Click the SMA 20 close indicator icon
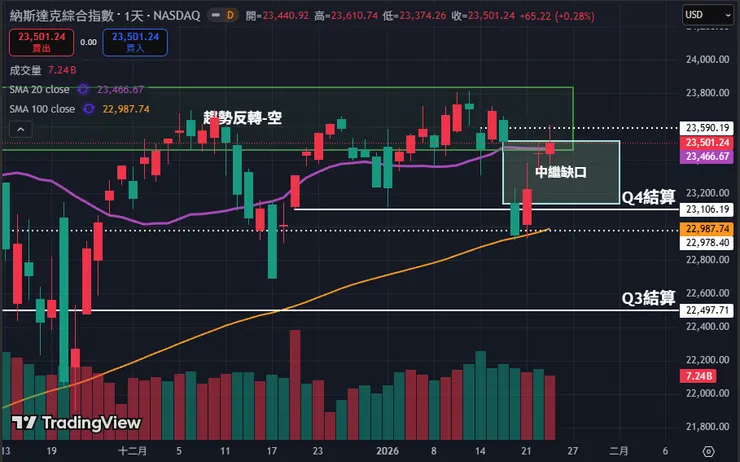Image resolution: width=740 pixels, height=462 pixels. (83, 89)
